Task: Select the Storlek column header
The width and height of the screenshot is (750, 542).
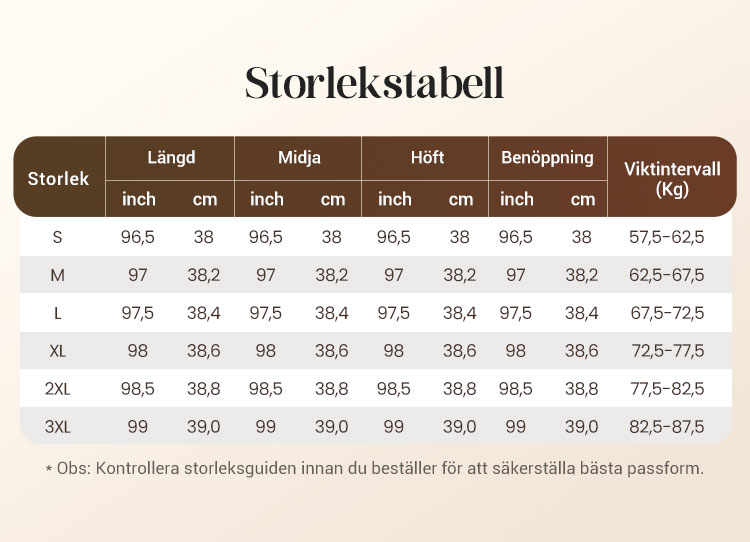Action: [x=58, y=179]
